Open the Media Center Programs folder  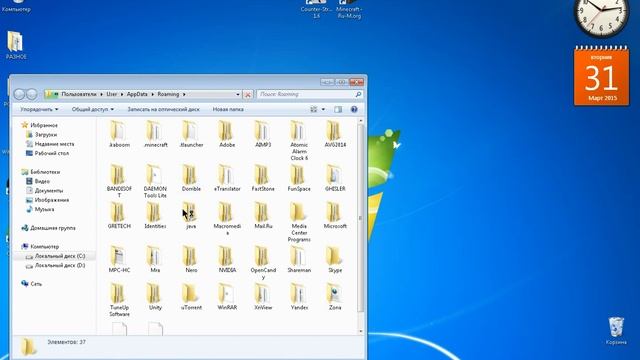coord(299,222)
